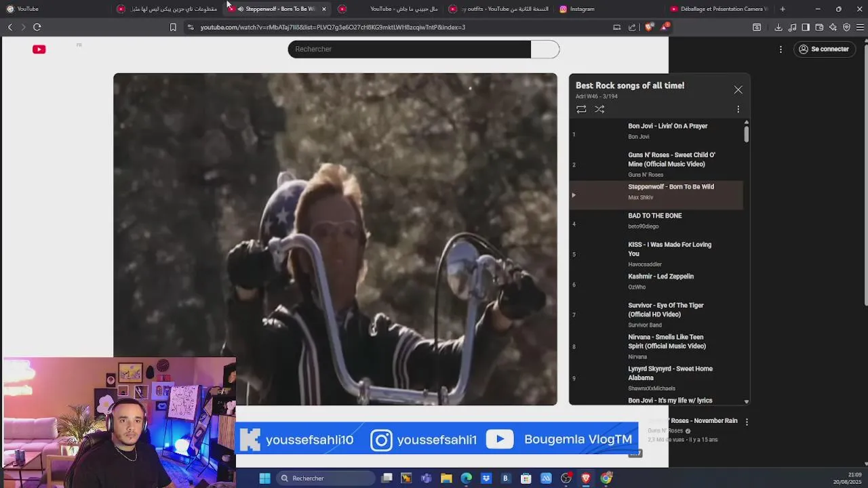Go back in browser history
The image size is (868, 488).
tap(10, 27)
